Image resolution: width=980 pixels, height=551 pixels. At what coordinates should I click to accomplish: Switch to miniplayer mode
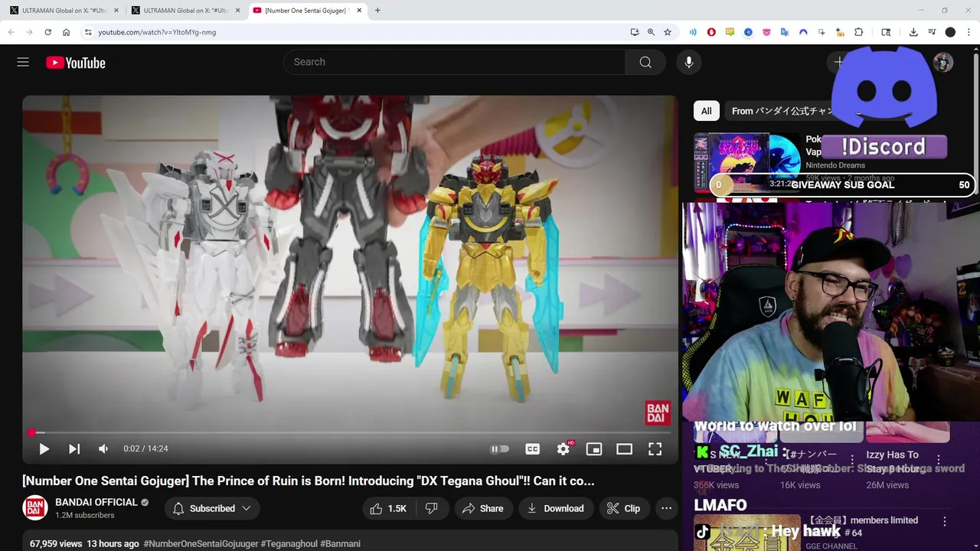click(594, 449)
